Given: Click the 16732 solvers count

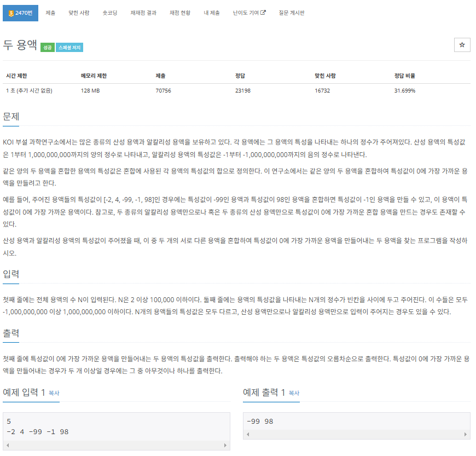Looking at the screenshot, I should (322, 90).
